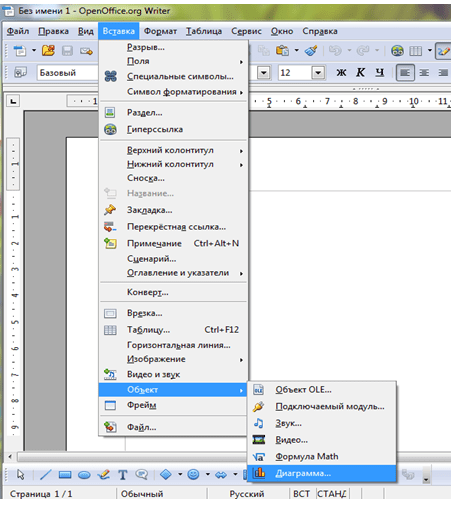This screenshot has width=455, height=507.
Task: Open the font name dropdown arrow
Action: [x=264, y=72]
